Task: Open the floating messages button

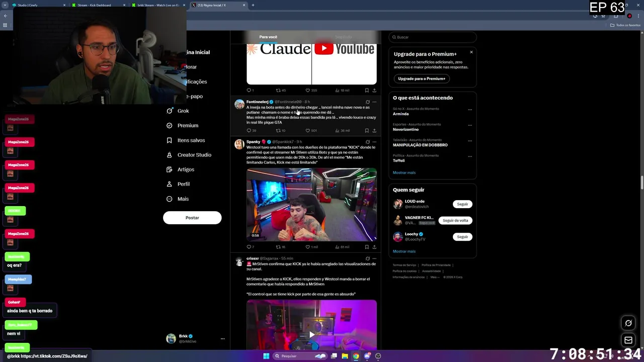Action: [x=628, y=340]
